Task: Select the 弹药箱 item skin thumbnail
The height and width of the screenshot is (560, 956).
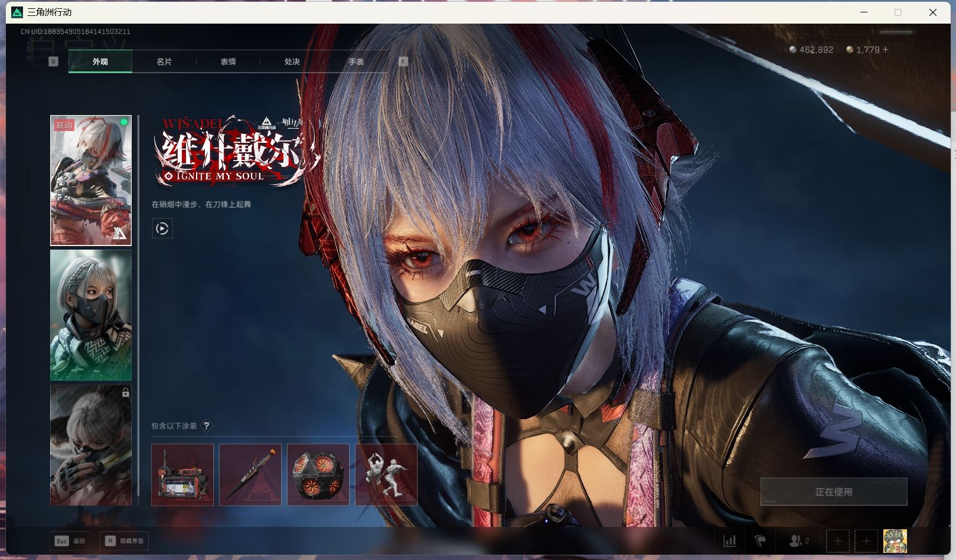Action: pos(182,474)
